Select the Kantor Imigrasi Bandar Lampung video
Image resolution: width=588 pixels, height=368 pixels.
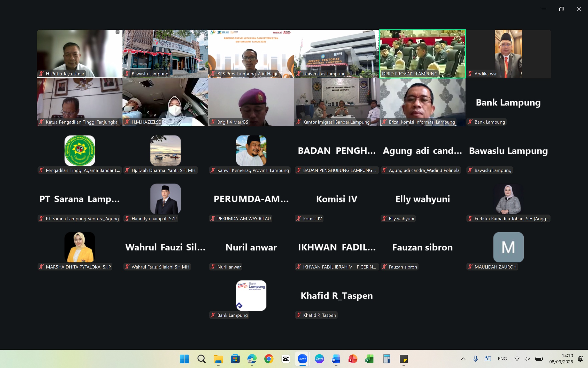tap(337, 102)
